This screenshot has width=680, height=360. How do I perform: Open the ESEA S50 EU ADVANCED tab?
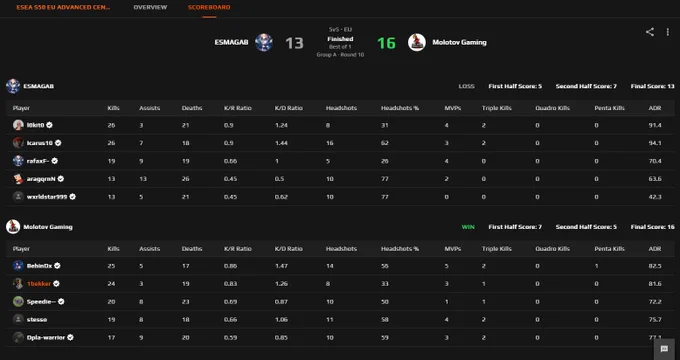click(63, 7)
